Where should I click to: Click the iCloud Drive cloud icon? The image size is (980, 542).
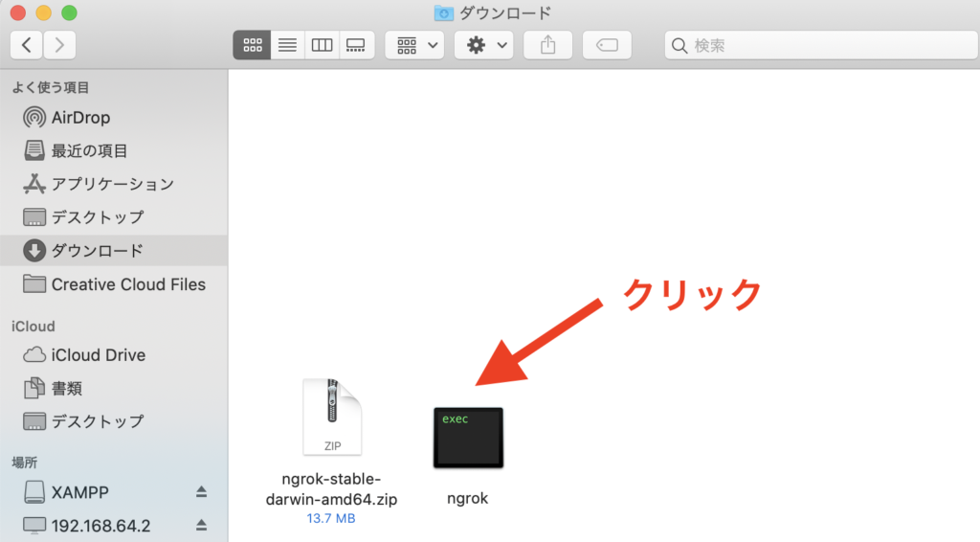34,355
